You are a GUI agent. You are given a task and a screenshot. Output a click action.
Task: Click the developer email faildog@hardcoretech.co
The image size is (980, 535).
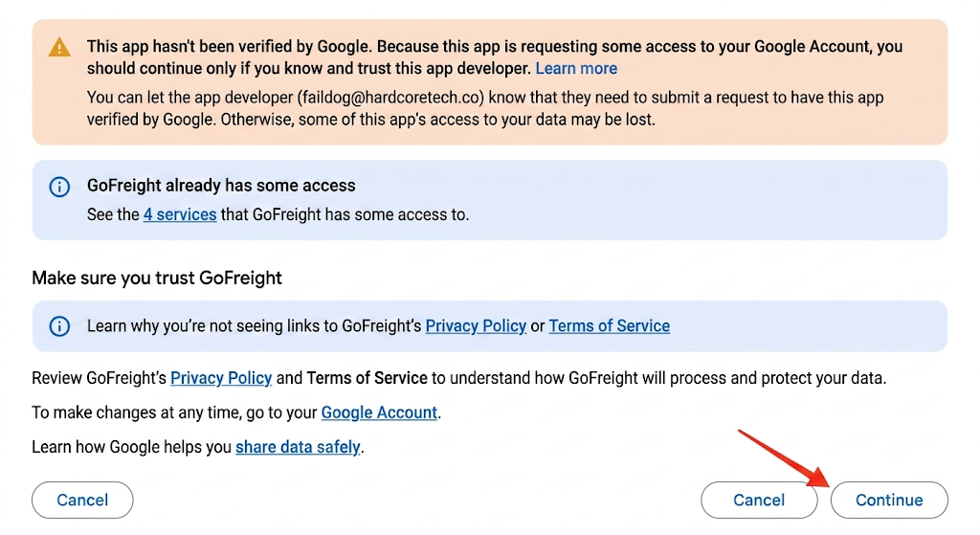pyautogui.click(x=392, y=98)
